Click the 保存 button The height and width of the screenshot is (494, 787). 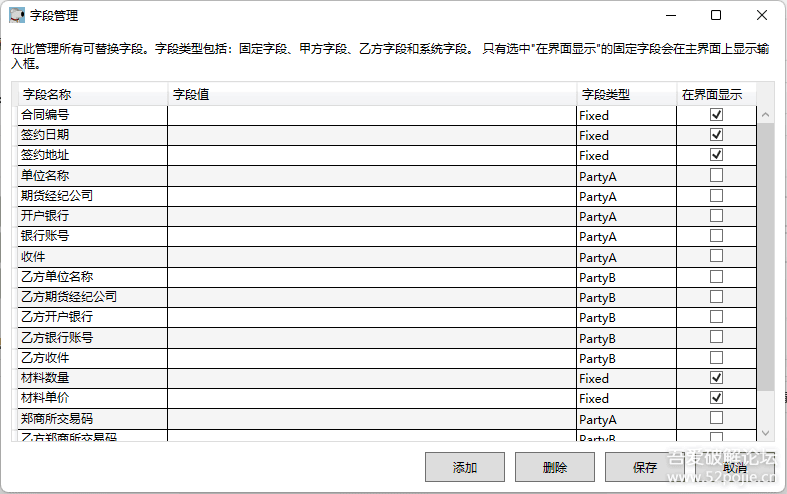point(645,467)
